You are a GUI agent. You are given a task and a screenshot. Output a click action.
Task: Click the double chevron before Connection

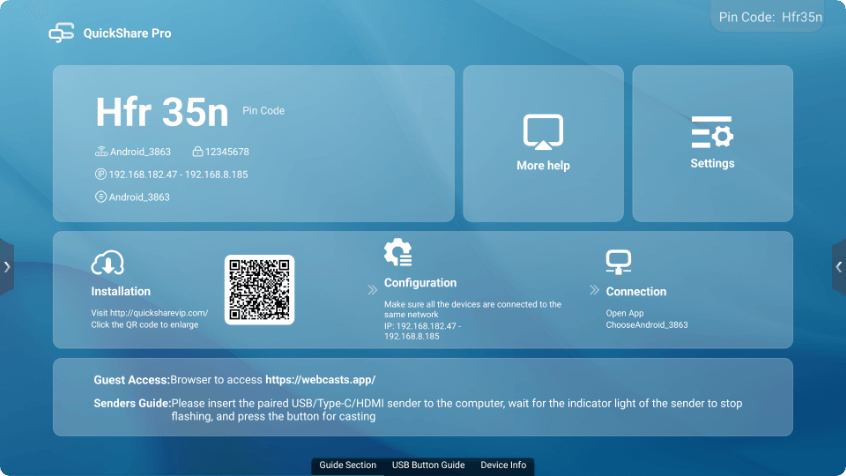[x=594, y=290]
